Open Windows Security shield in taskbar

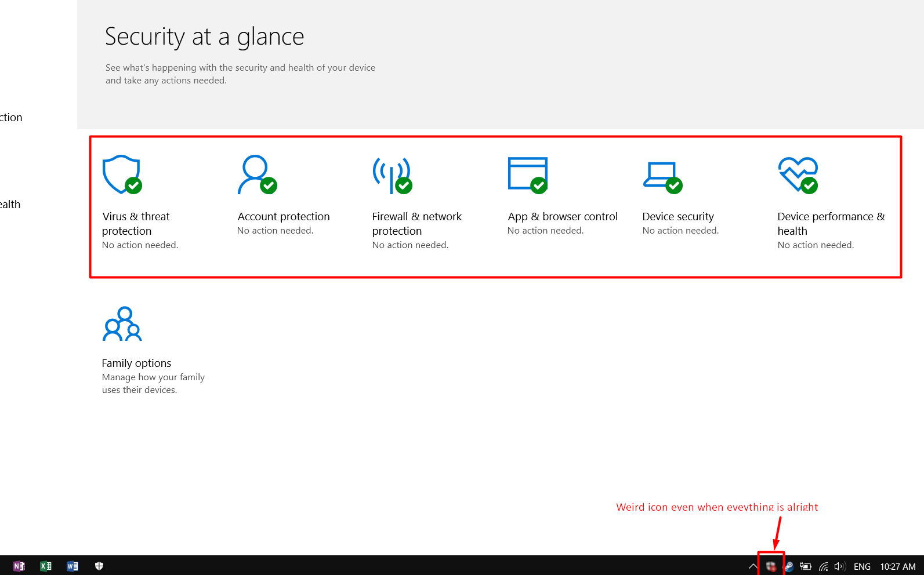[99, 566]
